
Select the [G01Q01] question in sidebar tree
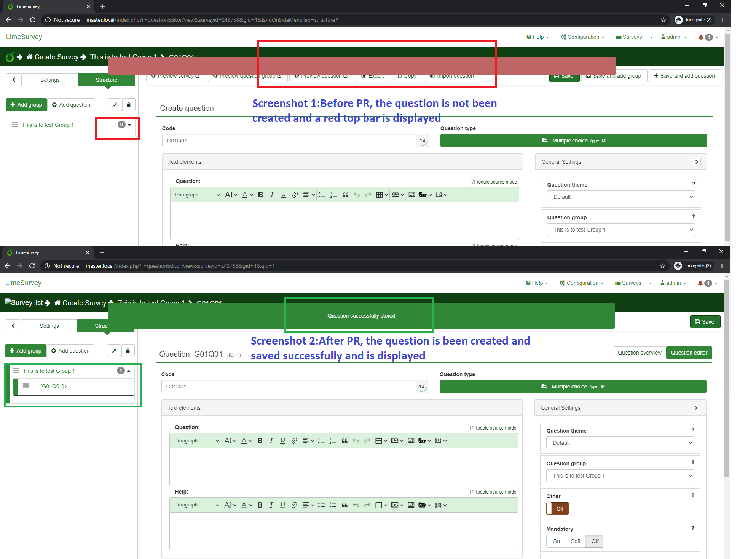tap(52, 386)
